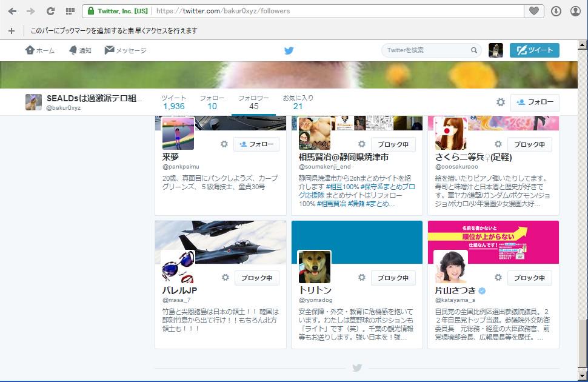Open the ホーム navigation item
Viewport: 588px width, 382px height.
tap(40, 50)
